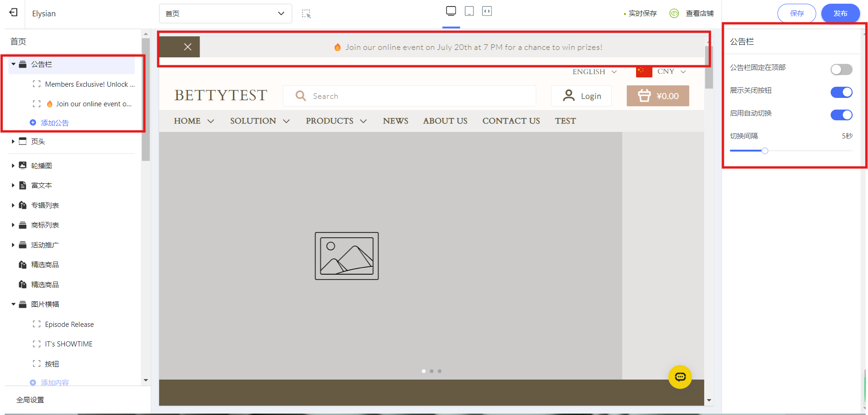Screen dimensions: 868x415
Task: Enable 公告栏固定在顶部 toggle
Action: (841, 69)
